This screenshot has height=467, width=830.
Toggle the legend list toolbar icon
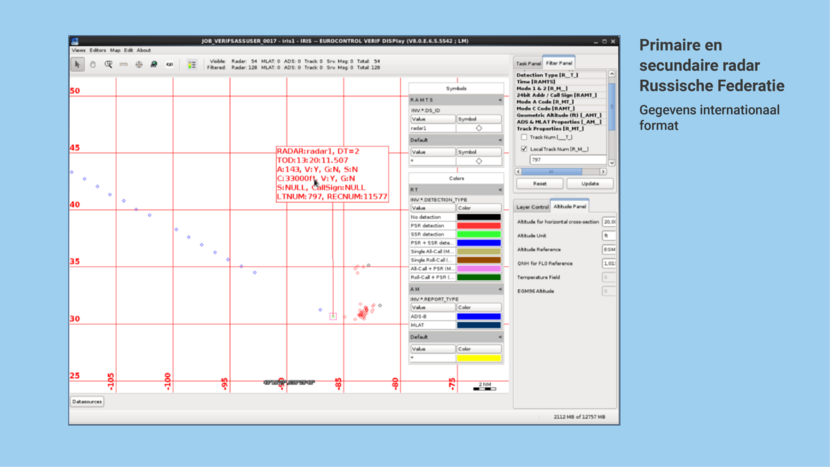coord(192,64)
